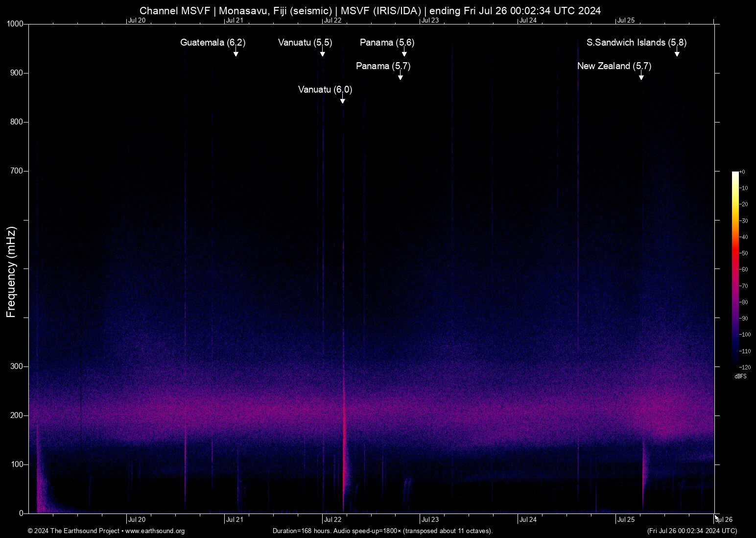The width and height of the screenshot is (756, 538).
Task: Click the -90 value on the color scale
Action: pyautogui.click(x=743, y=318)
